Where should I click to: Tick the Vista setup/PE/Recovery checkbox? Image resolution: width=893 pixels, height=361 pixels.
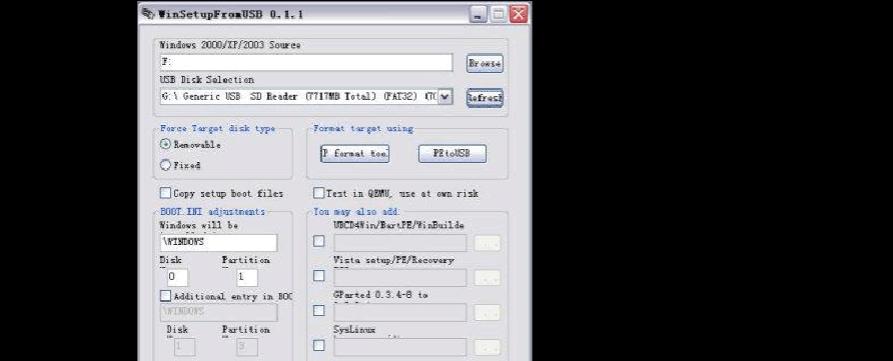coord(319,276)
